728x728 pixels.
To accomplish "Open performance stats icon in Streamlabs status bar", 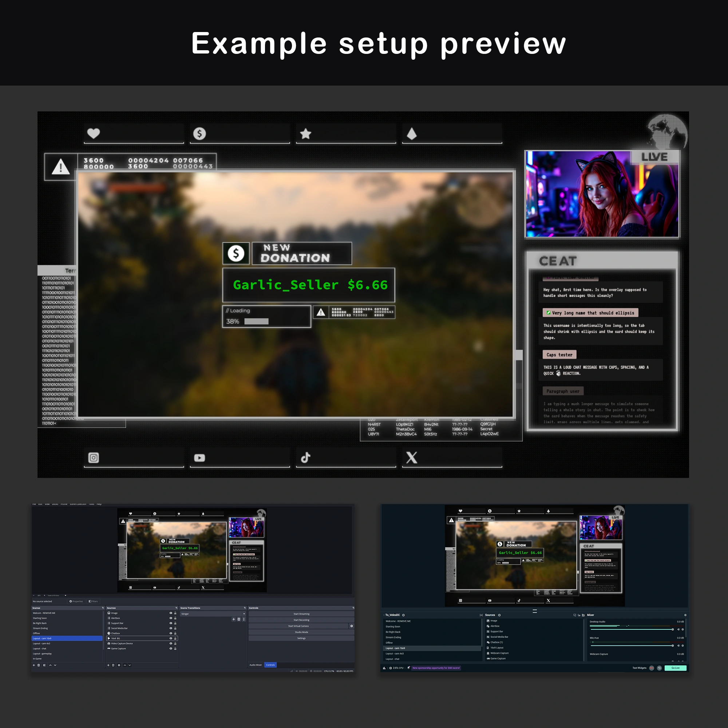I will pos(384,668).
